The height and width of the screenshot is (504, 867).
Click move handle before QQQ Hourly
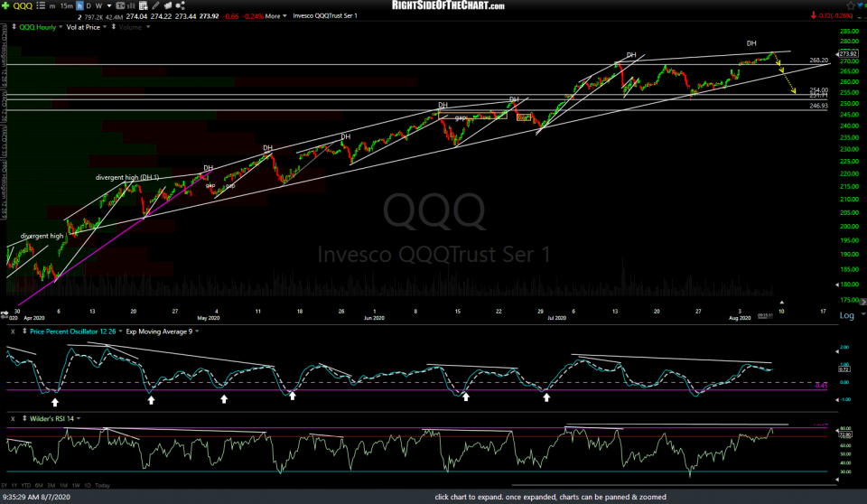click(x=14, y=26)
